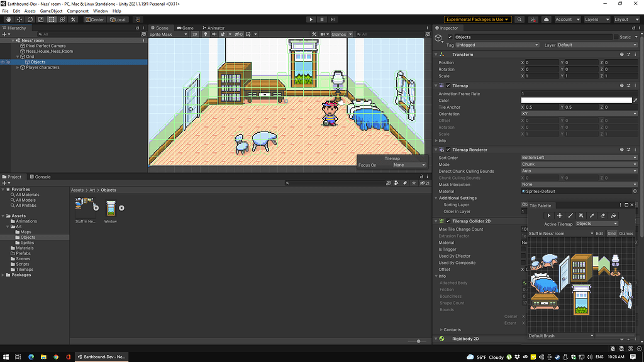
Task: Select the Fill Bucket in the Tile Palette
Action: tap(614, 217)
